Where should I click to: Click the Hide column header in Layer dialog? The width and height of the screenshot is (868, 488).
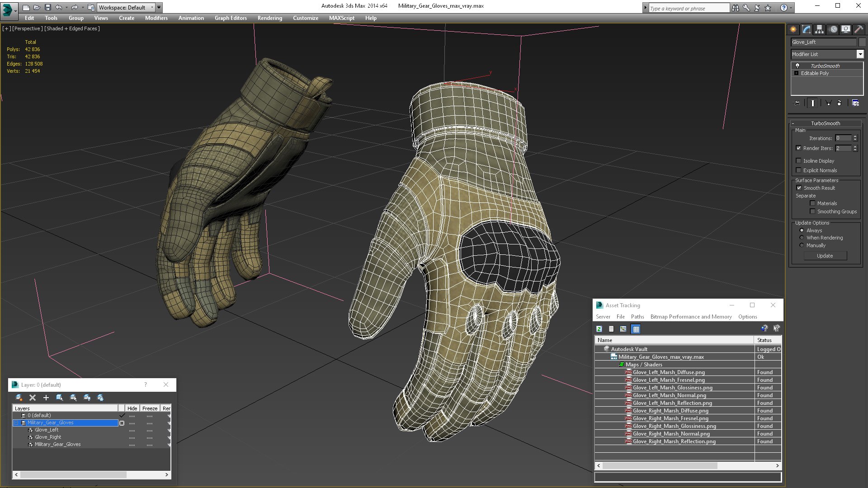click(132, 408)
